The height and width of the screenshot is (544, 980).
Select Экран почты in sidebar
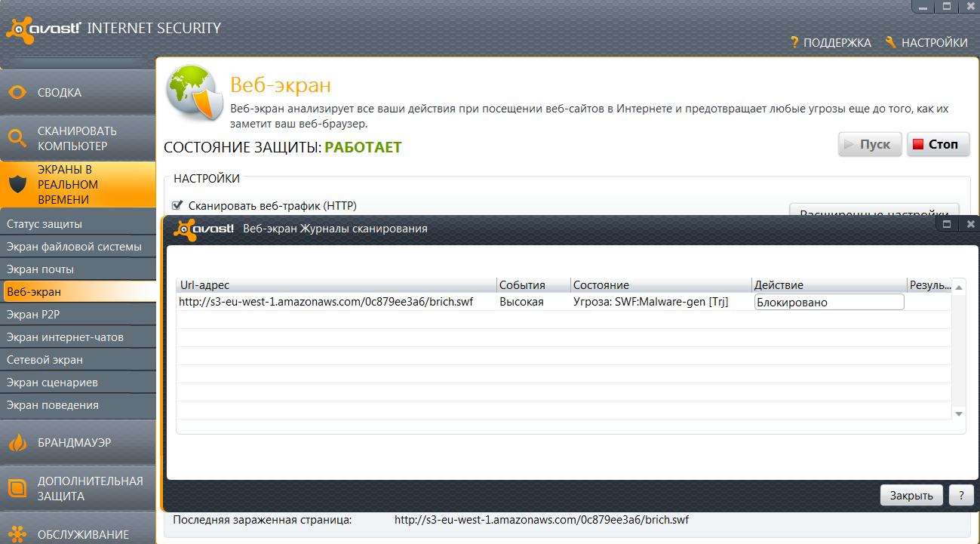(40, 269)
